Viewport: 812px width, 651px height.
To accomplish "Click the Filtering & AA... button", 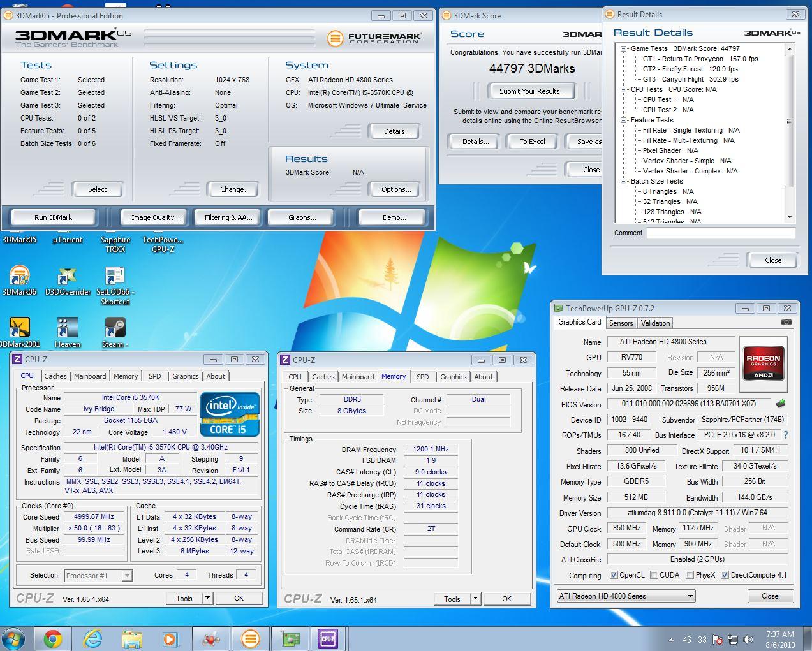I will click(x=228, y=217).
